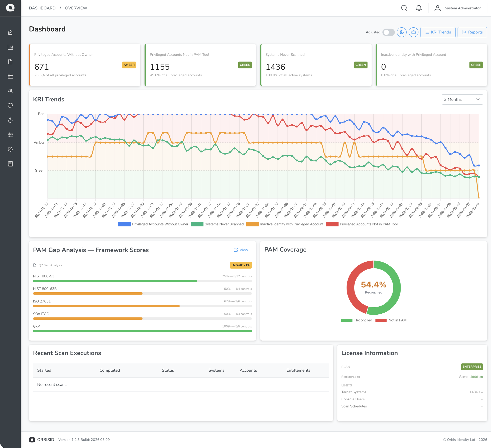The image size is (491, 448).
Task: Click the notification bell icon
Action: (419, 8)
